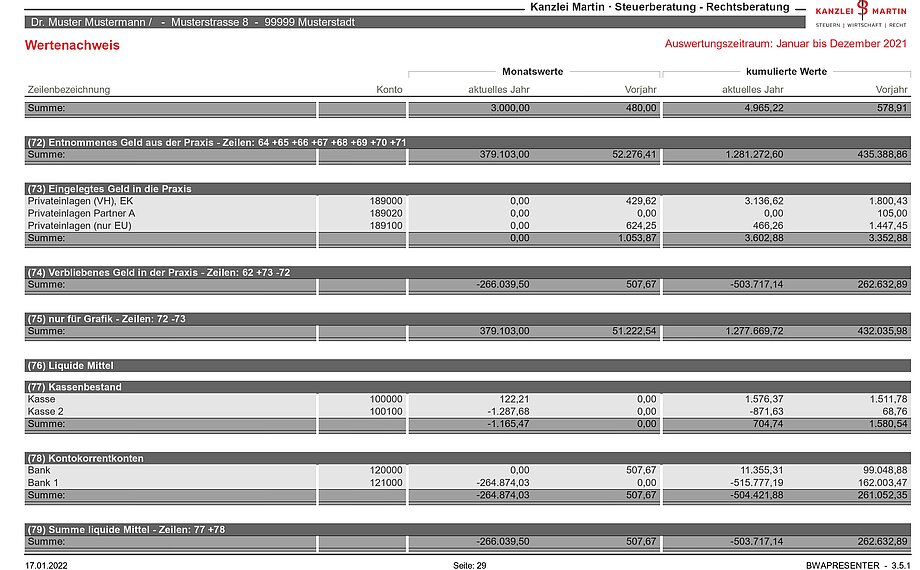The width and height of the screenshot is (920, 570).
Task: Select the value -871,63
Action: point(766,412)
